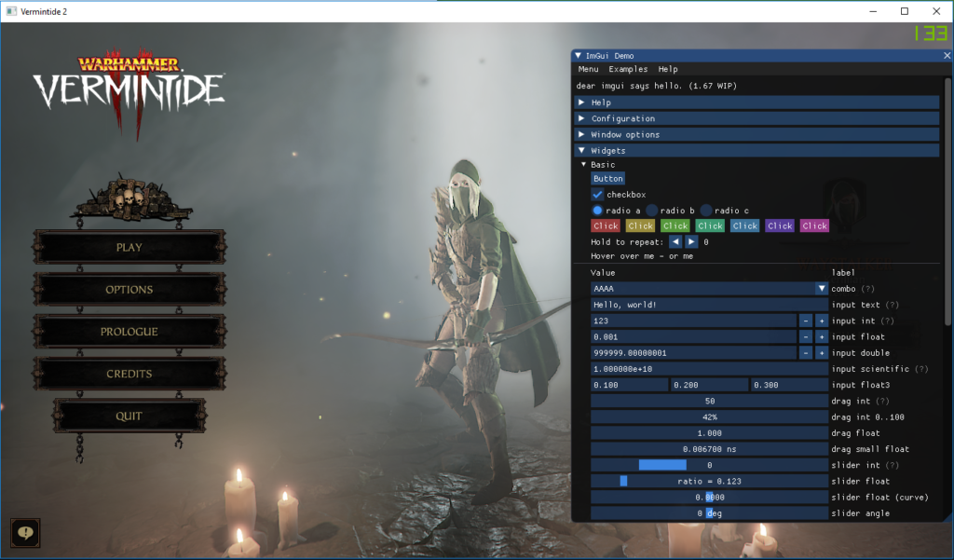Click the Vermintide icon in the window title bar

[x=10, y=10]
